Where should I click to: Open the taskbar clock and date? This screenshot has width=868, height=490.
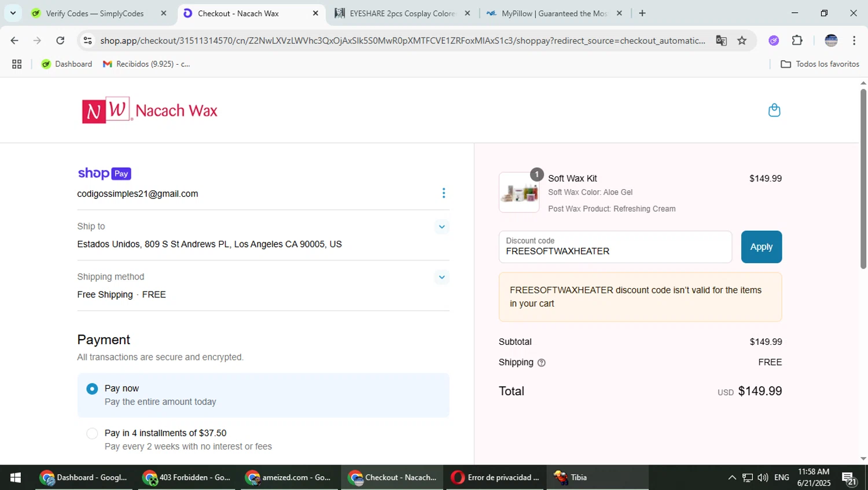(x=814, y=477)
